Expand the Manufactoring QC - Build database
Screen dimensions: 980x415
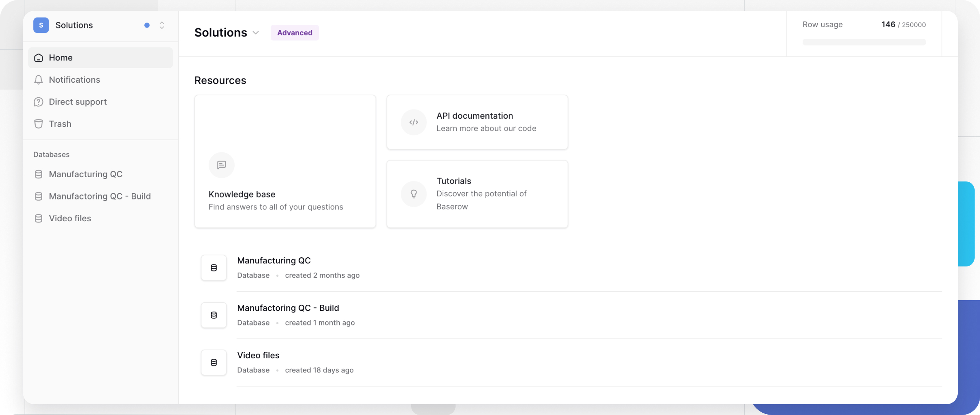[x=39, y=196]
